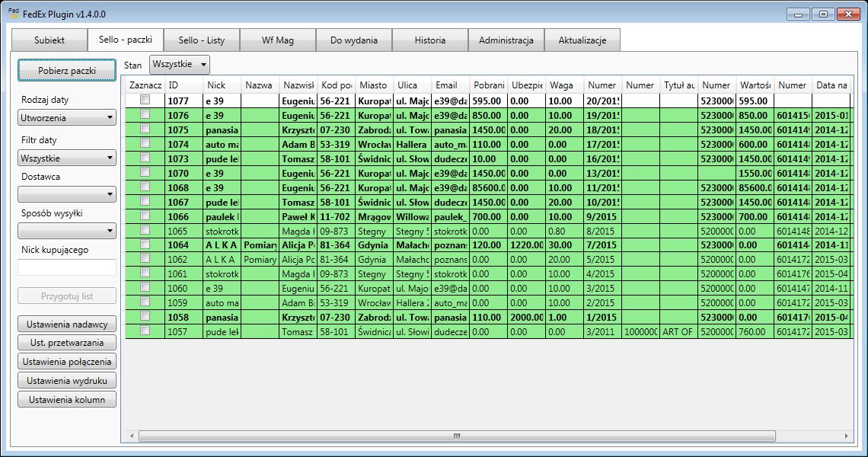
Task: Open Ustawienia nadawcy settings
Action: pyautogui.click(x=67, y=324)
